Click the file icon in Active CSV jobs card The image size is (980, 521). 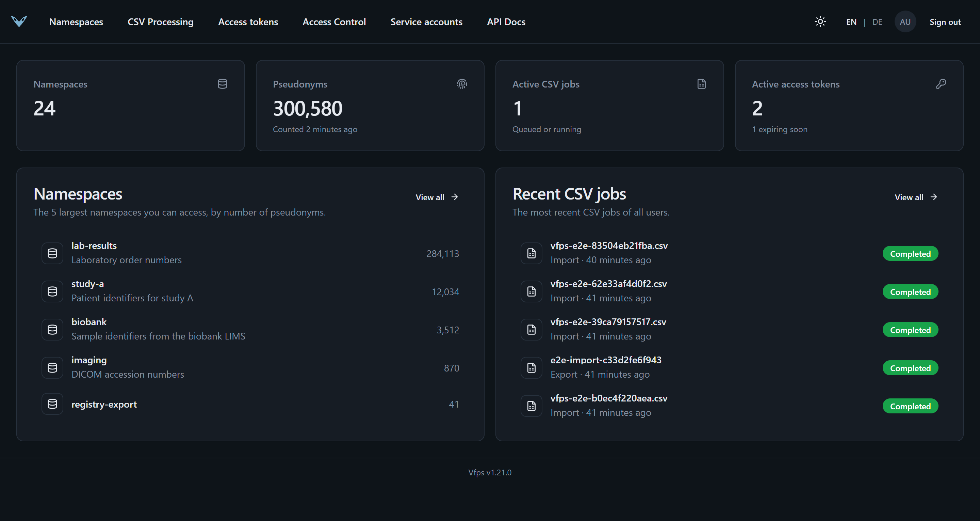(702, 84)
